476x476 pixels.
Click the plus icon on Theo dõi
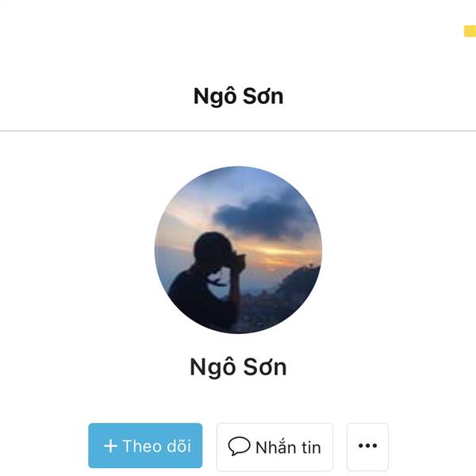pos(110,446)
